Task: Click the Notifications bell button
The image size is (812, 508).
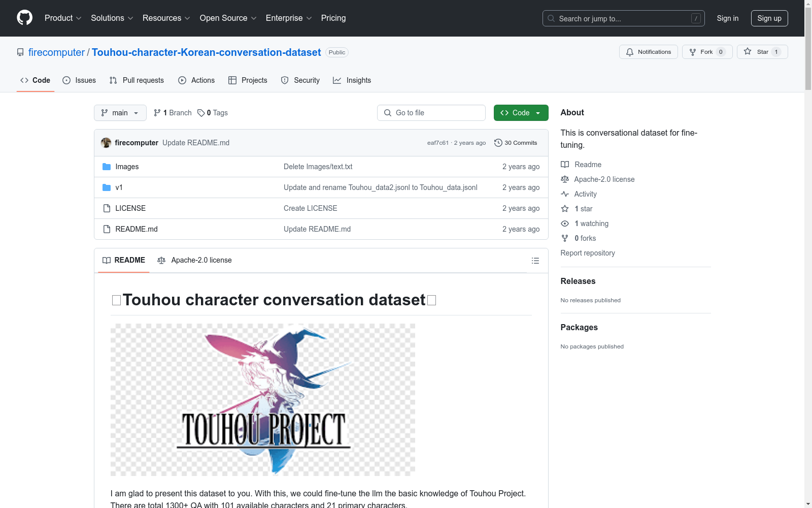Action: point(648,52)
